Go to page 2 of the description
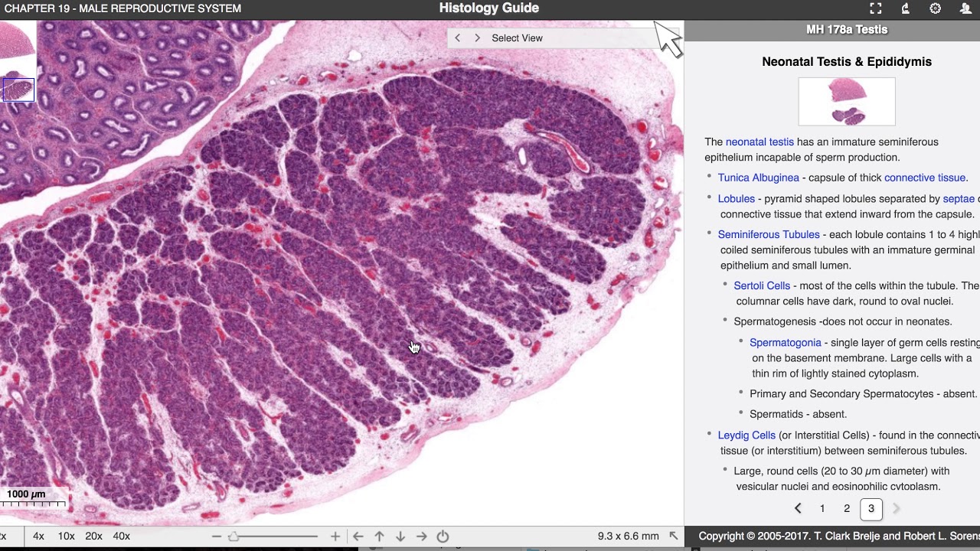This screenshot has height=551, width=980. [x=847, y=509]
